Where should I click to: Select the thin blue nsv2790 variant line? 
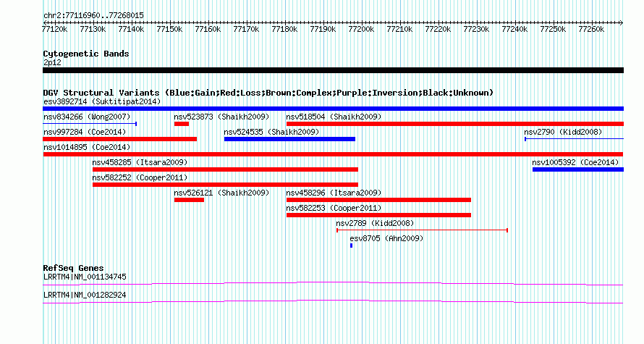[x=575, y=139]
